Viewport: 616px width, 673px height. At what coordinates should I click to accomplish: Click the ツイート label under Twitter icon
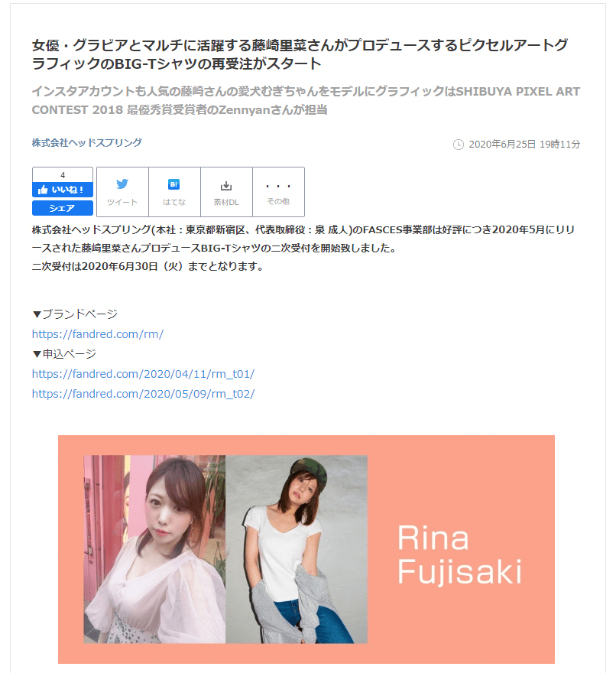point(122,202)
